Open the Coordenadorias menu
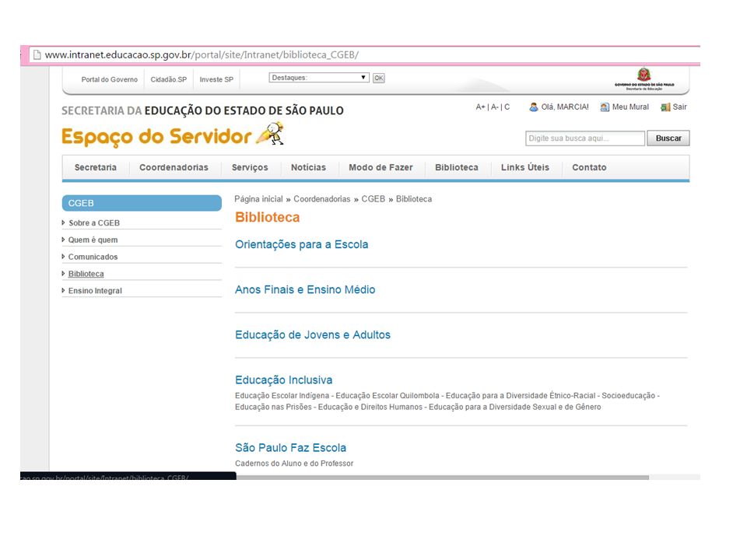Screen dimensions: 747x560 [174, 168]
